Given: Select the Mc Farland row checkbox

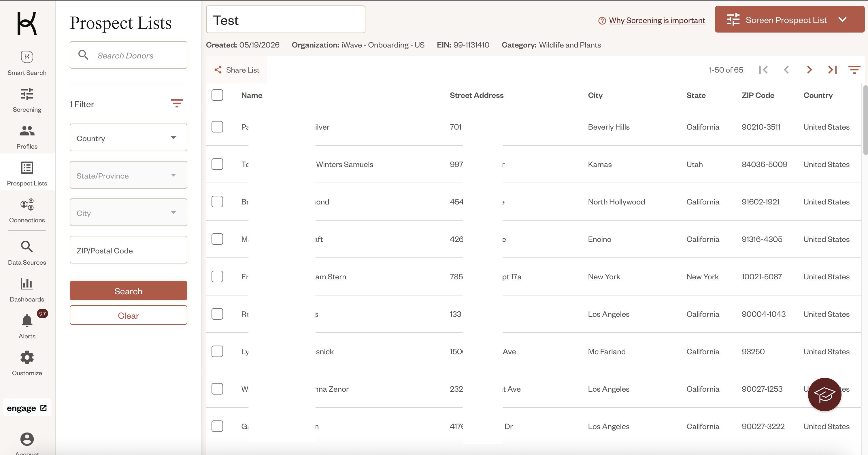Looking at the screenshot, I should (x=217, y=351).
